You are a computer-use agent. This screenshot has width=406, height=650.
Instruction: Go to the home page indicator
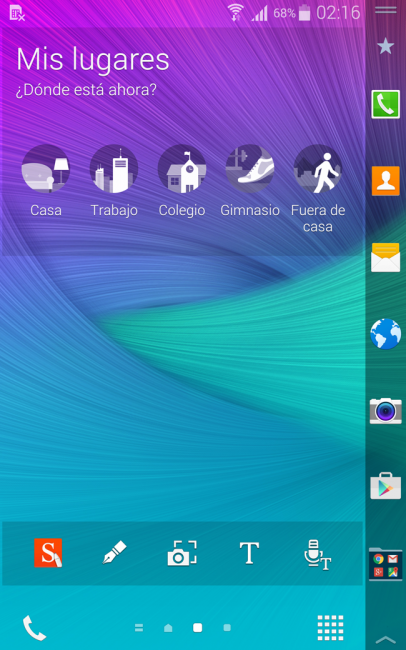click(x=168, y=628)
